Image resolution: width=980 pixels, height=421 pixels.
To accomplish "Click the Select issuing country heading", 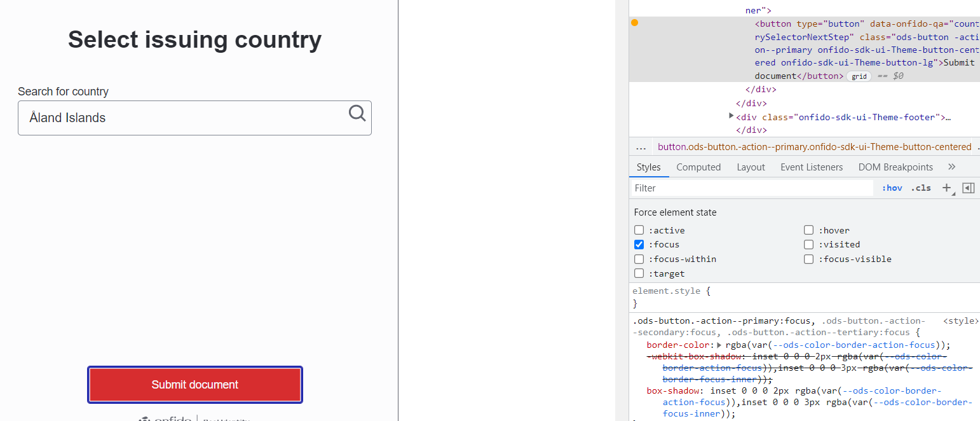I will (194, 39).
